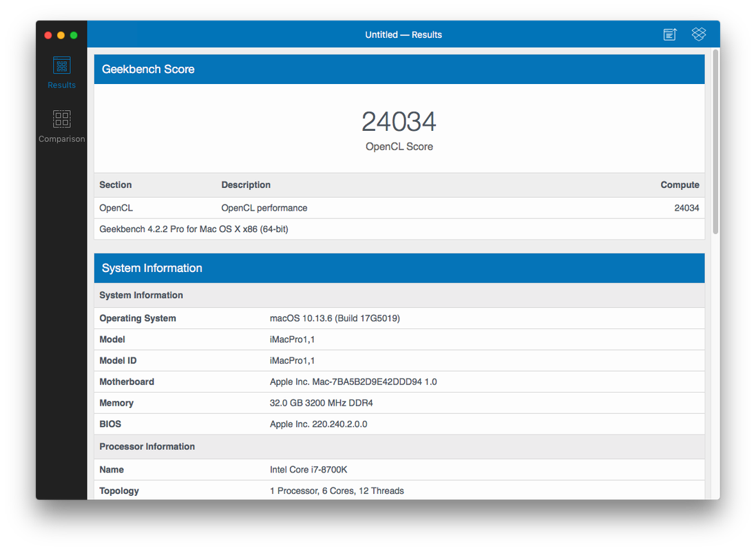
Task: Select 'macOS 10.13.6 (Build 17G5019)' value
Action: [x=335, y=318]
